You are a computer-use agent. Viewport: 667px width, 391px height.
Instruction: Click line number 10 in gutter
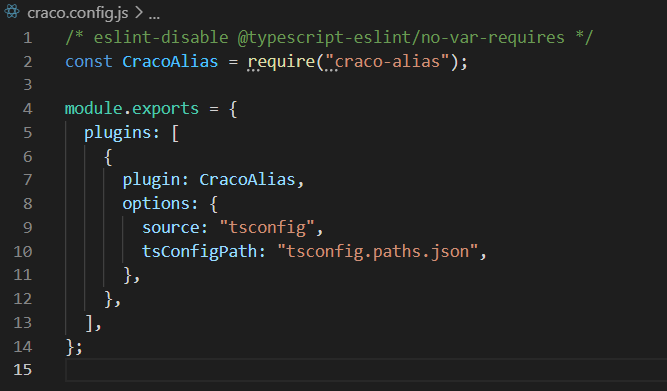coord(23,252)
